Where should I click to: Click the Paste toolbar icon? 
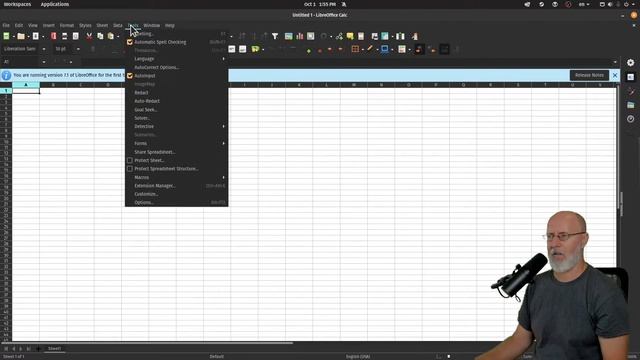click(x=111, y=36)
